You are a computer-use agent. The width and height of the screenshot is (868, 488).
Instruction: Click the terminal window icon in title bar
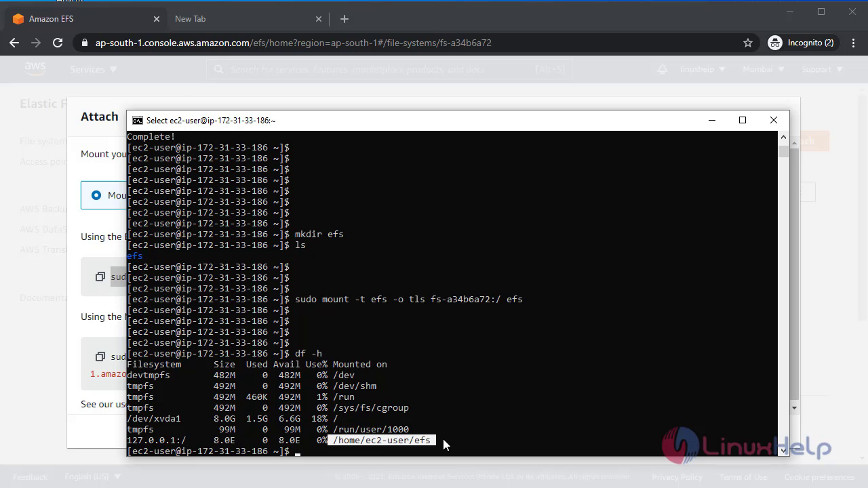(x=138, y=120)
